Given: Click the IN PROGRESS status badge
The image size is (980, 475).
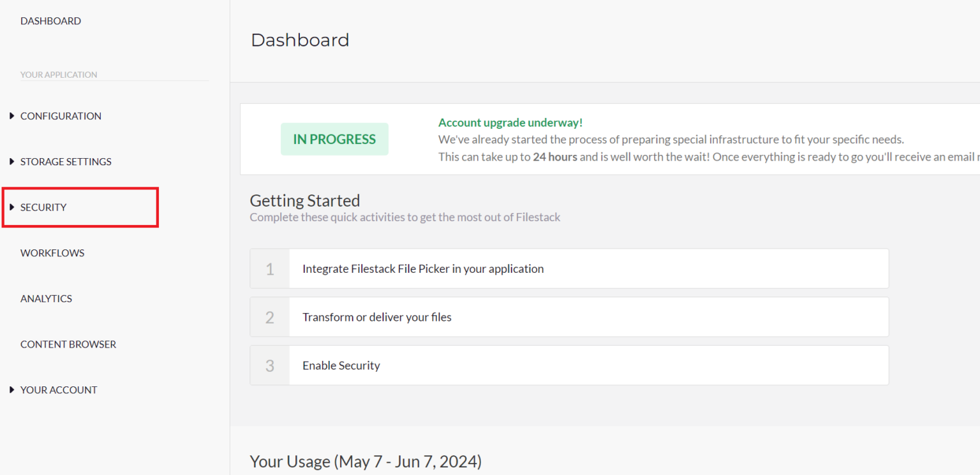Looking at the screenshot, I should [x=334, y=138].
